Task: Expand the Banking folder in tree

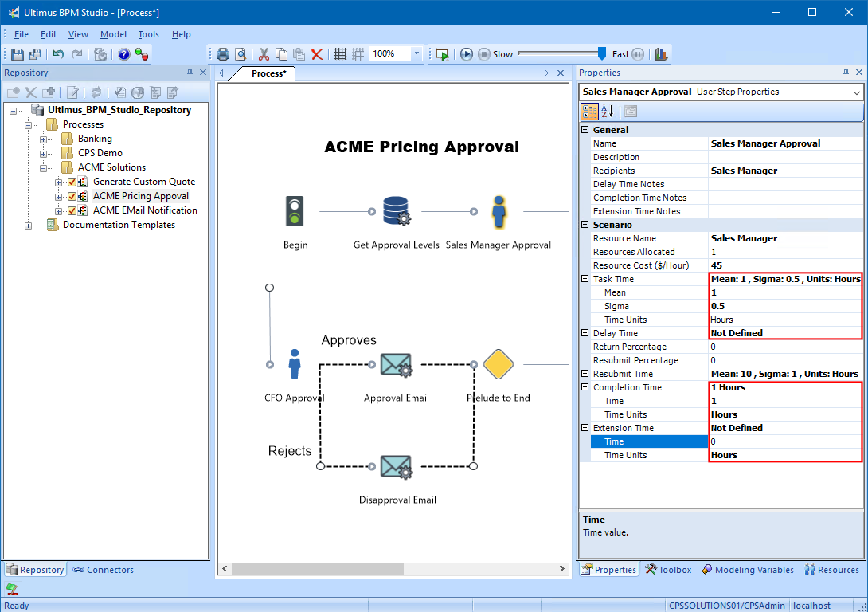Action: tap(45, 139)
